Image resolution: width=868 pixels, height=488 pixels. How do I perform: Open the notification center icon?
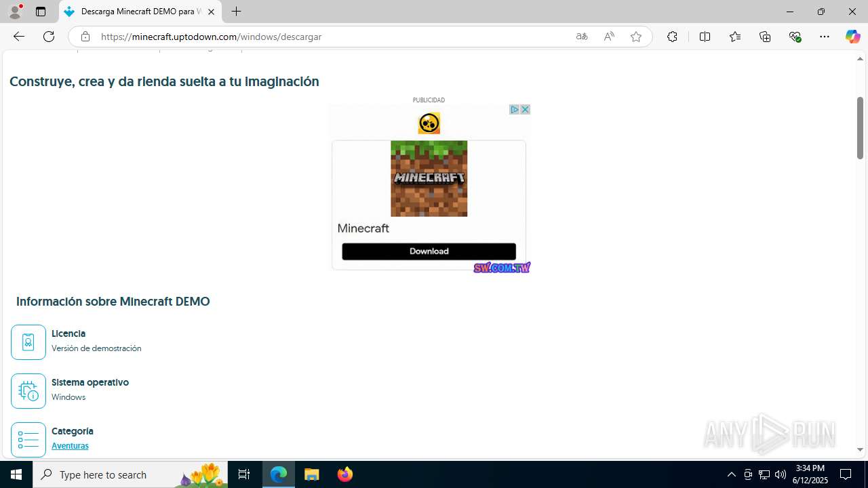coord(846,474)
